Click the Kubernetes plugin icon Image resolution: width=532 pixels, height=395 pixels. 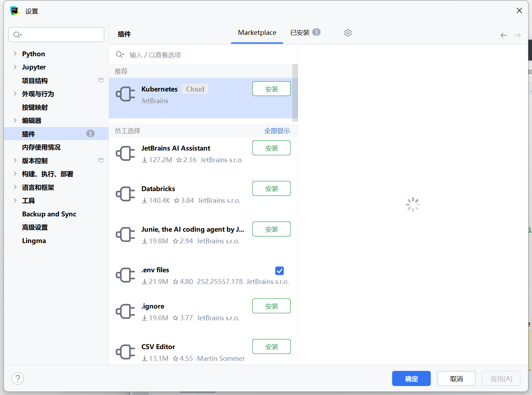[125, 94]
